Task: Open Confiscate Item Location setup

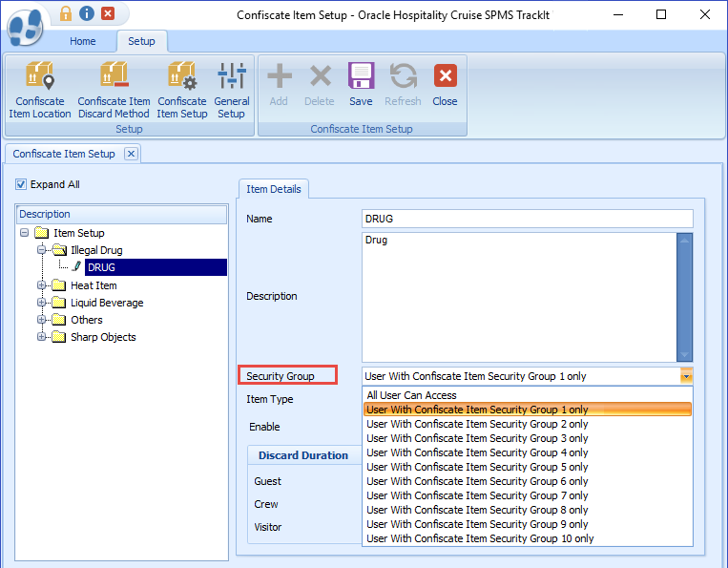Action: (x=40, y=91)
